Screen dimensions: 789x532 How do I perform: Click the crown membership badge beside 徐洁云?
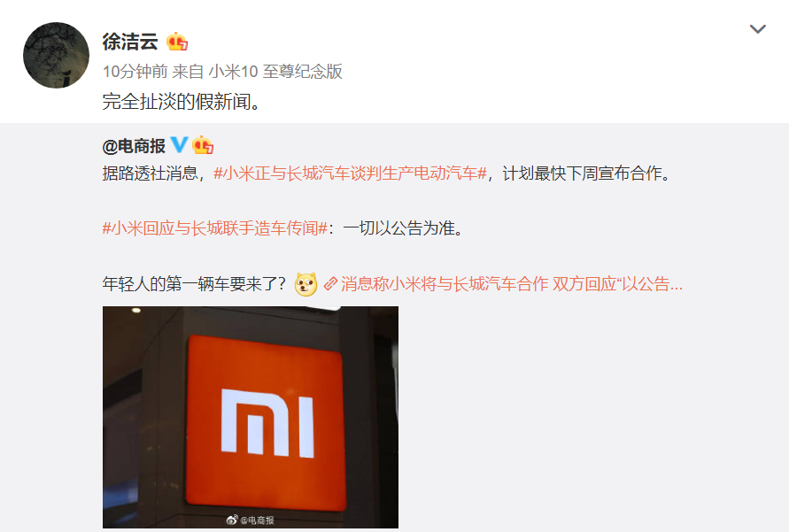177,42
